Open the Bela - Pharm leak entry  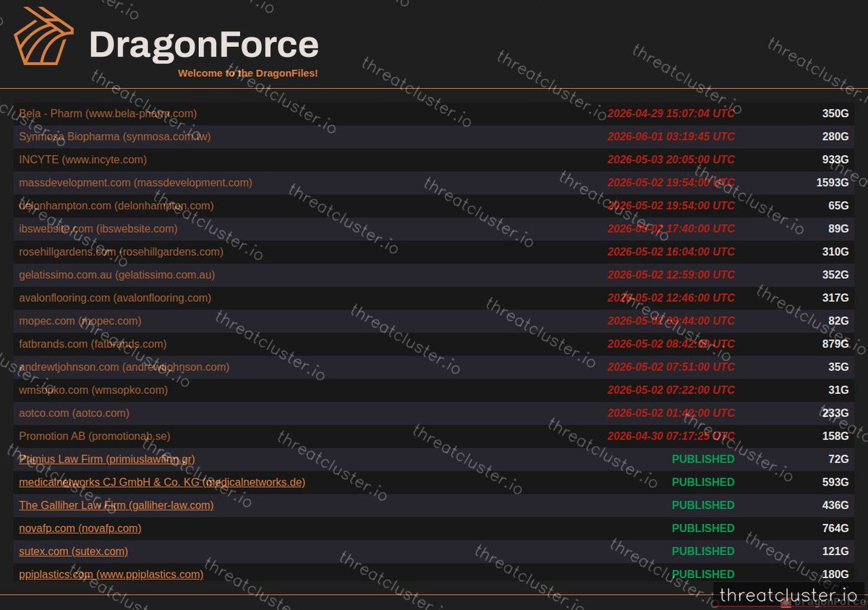(107, 113)
